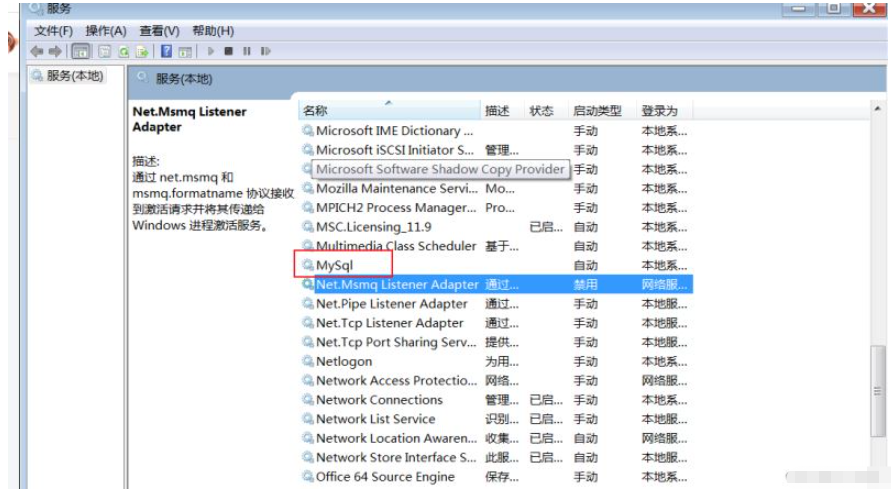Open the 文件(F) menu
This screenshot has width=895, height=489.
coord(55,31)
